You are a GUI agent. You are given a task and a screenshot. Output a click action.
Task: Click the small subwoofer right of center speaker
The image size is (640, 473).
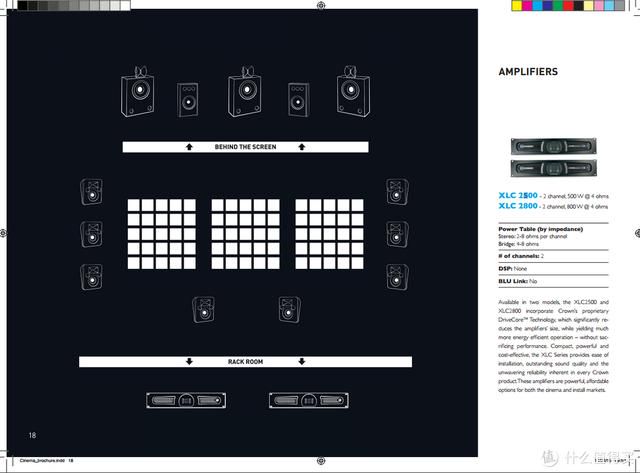(298, 100)
